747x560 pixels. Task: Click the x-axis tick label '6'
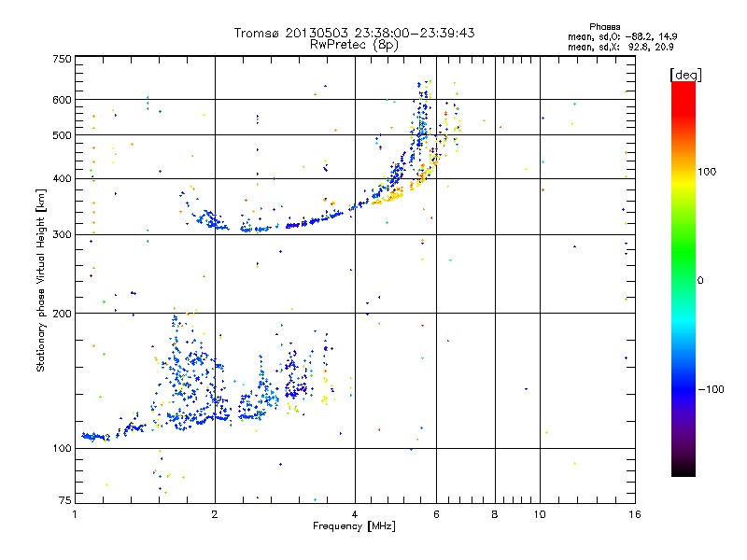tap(436, 514)
